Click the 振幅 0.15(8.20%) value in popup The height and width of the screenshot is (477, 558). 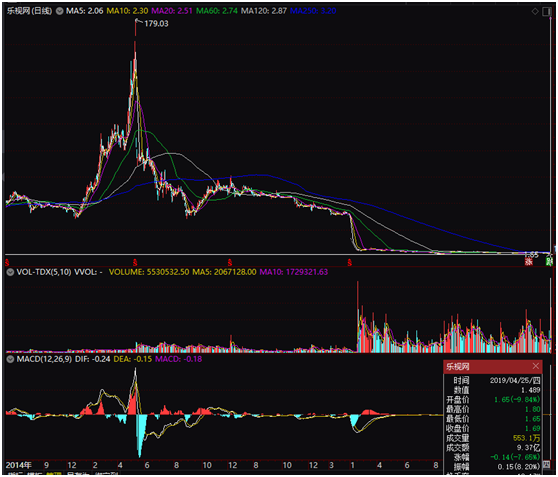(x=519, y=467)
